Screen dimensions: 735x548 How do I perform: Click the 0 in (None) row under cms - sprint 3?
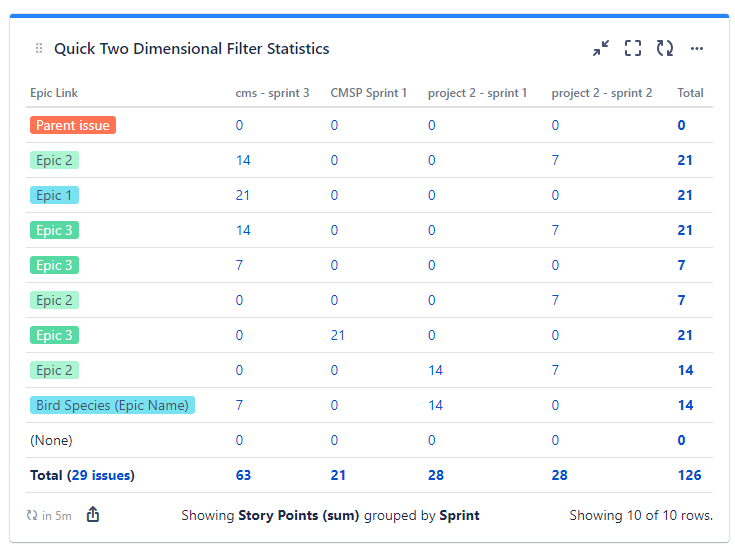239,440
